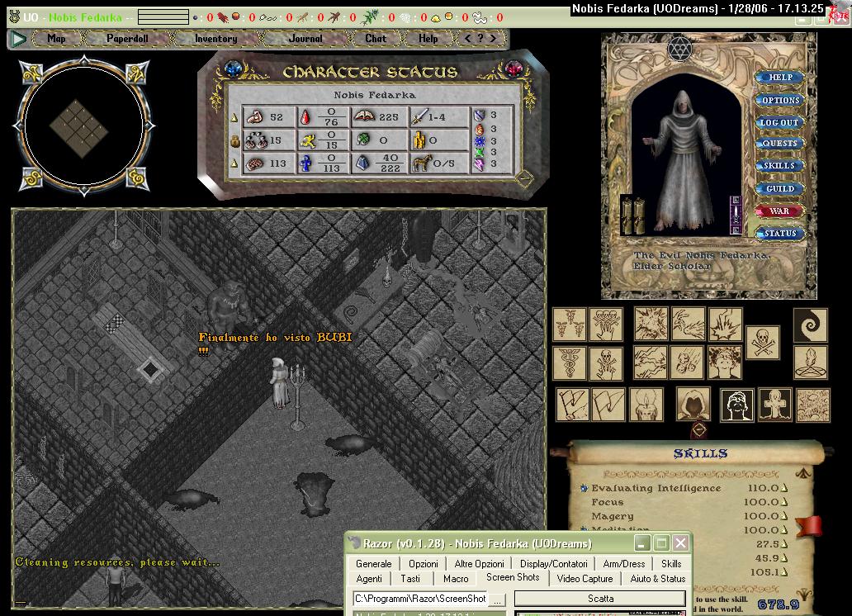Screen dimensions: 852x616
Task: Activate the scribbled texture spell icon
Action: [813, 405]
